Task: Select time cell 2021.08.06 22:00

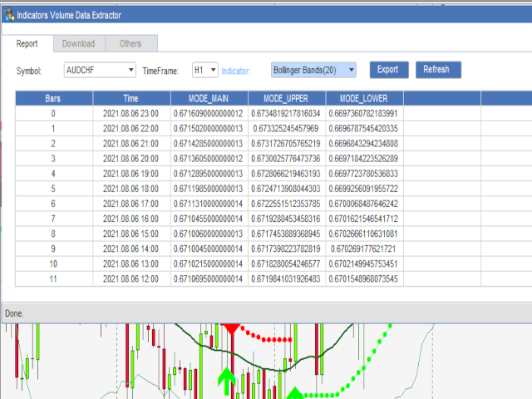Action: (x=131, y=129)
